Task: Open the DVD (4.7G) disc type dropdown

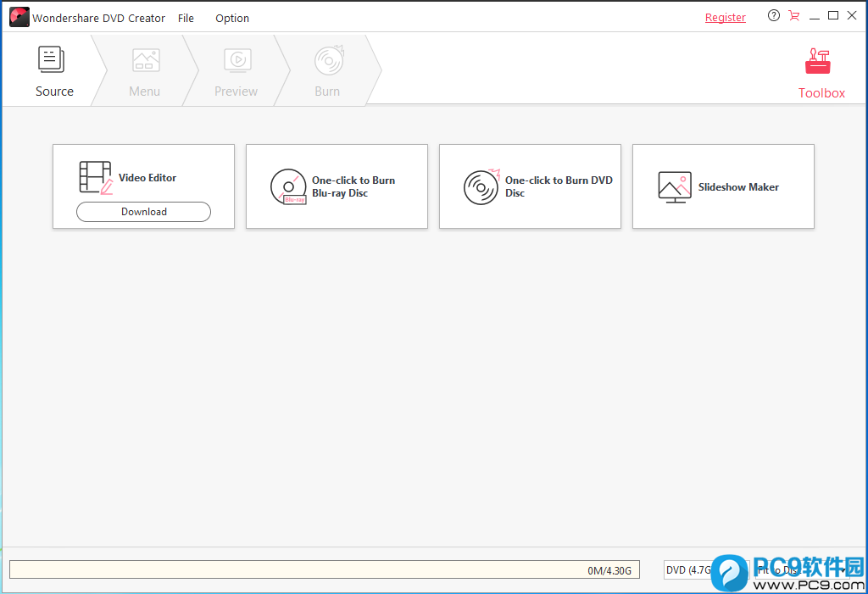Action: pyautogui.click(x=706, y=569)
